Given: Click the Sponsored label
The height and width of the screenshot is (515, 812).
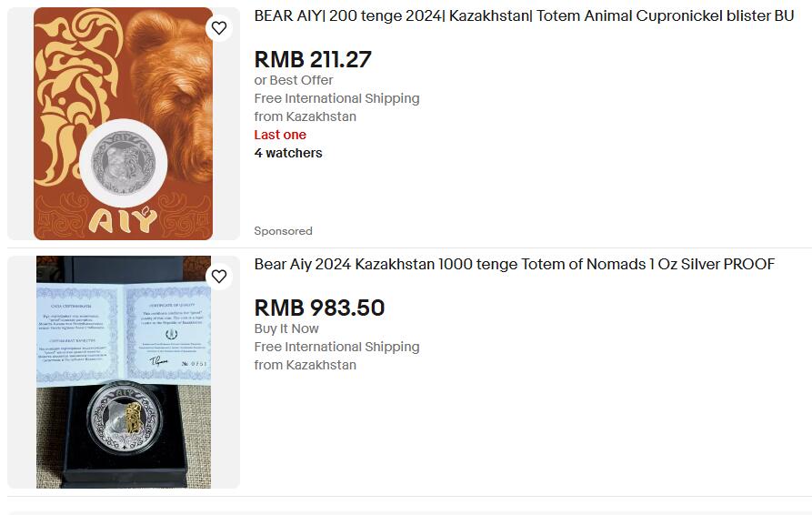Looking at the screenshot, I should click(x=283, y=231).
